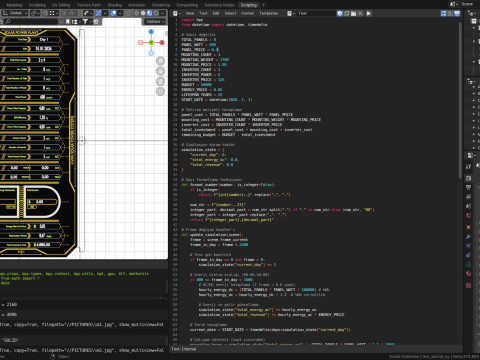The height and width of the screenshot is (360, 480).
Task: Switch to the Animation workspace tab
Action: point(137,5)
